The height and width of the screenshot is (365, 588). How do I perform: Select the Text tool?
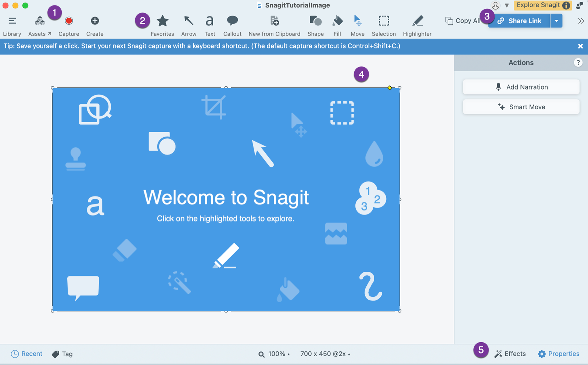click(210, 26)
